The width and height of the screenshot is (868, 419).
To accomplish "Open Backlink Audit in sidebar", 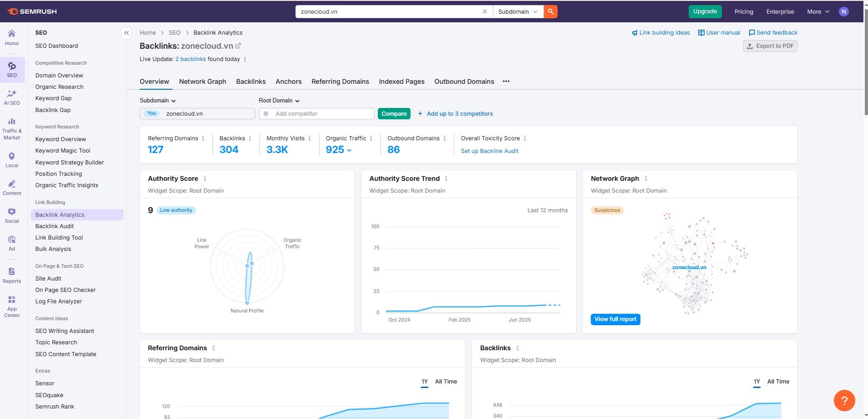I will [x=55, y=226].
